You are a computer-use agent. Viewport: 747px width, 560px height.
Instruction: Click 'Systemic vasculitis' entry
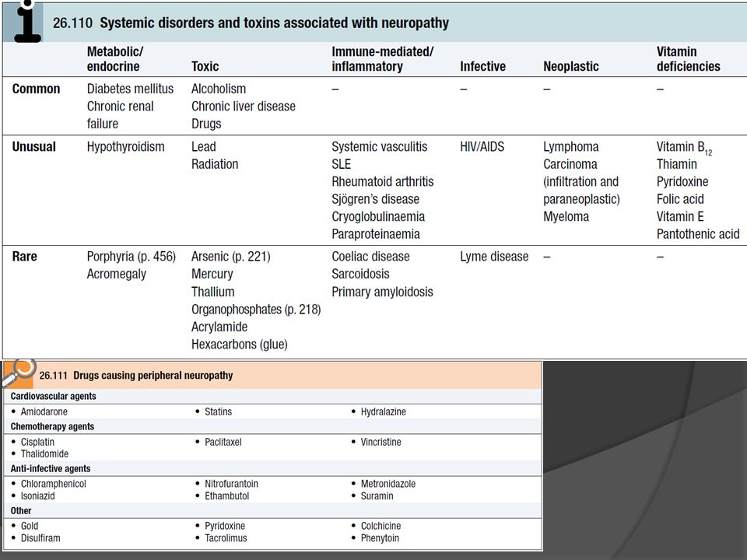point(379,147)
